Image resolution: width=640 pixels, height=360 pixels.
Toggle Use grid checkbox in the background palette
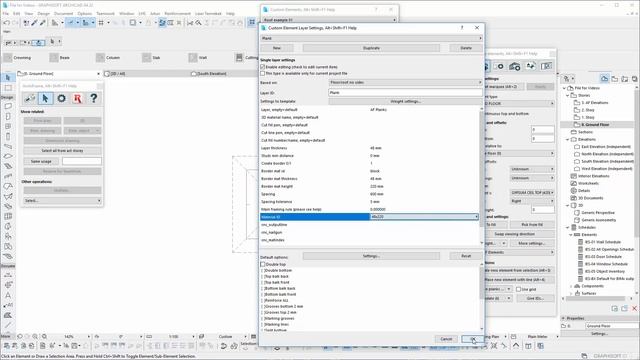click(x=519, y=289)
